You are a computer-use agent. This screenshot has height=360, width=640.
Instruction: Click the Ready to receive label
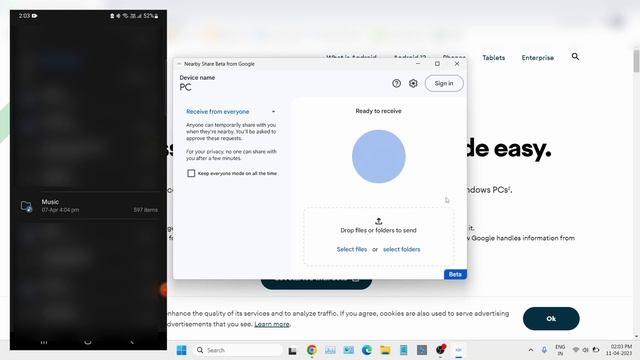coord(378,111)
